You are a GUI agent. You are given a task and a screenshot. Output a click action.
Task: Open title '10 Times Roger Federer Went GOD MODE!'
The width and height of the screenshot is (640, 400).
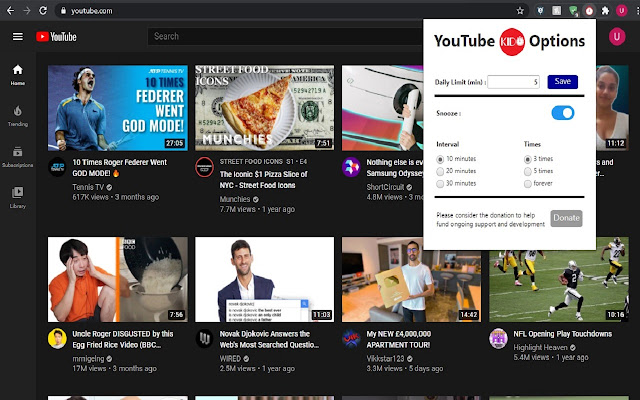coord(120,168)
